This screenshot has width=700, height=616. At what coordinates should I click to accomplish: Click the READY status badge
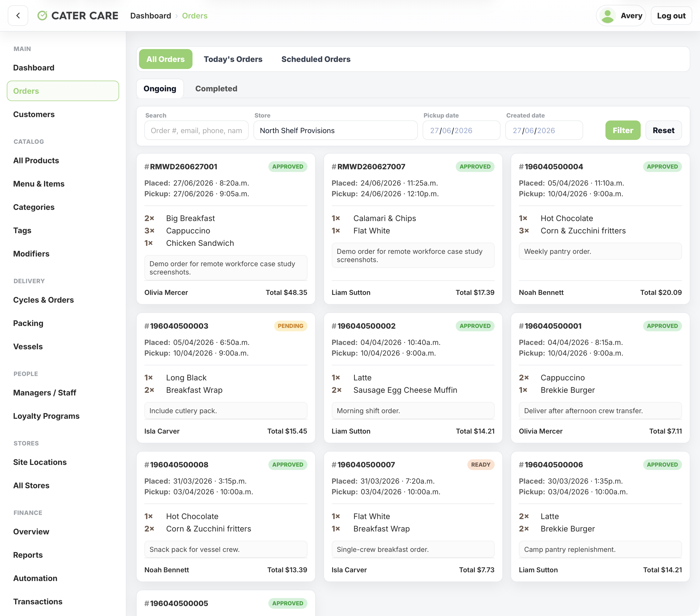[x=481, y=465]
